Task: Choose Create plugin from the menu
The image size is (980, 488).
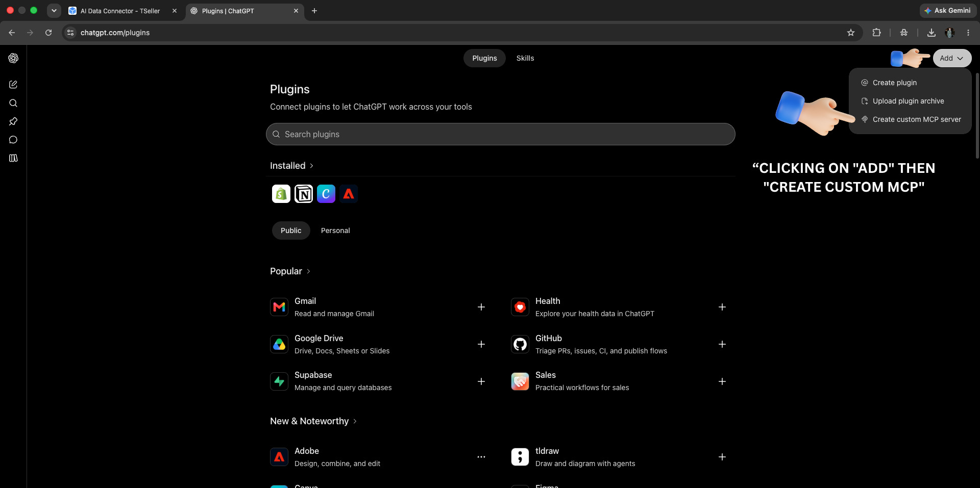Action: [910, 83]
